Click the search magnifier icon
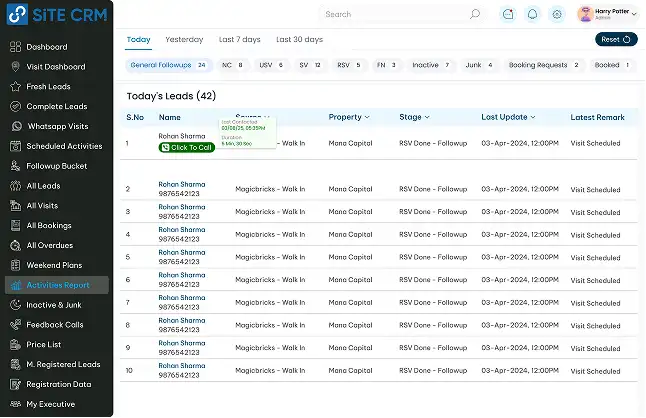Image resolution: width=646 pixels, height=418 pixels. click(x=475, y=14)
